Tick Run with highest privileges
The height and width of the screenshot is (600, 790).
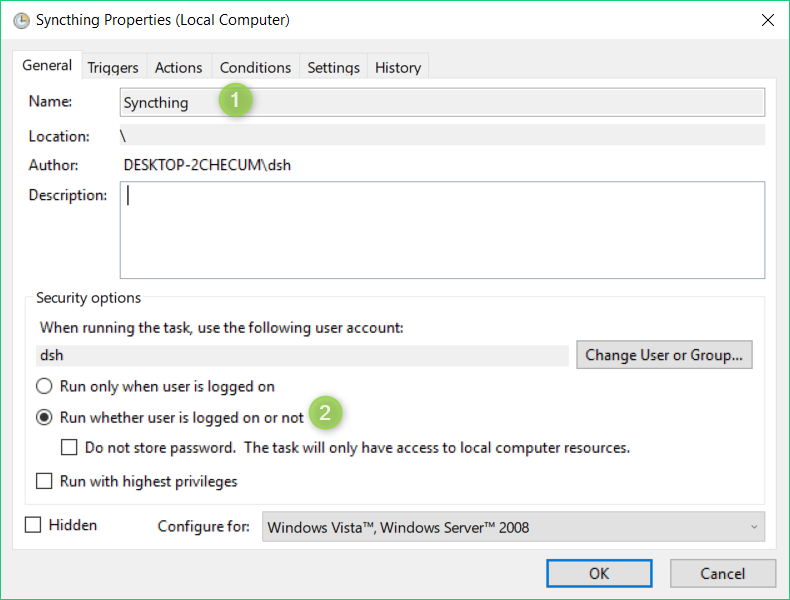point(44,481)
